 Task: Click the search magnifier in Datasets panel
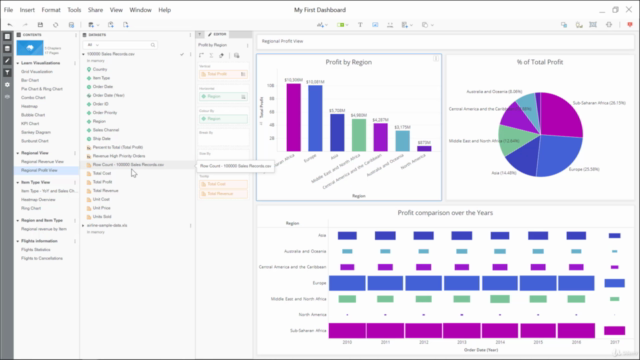(153, 45)
